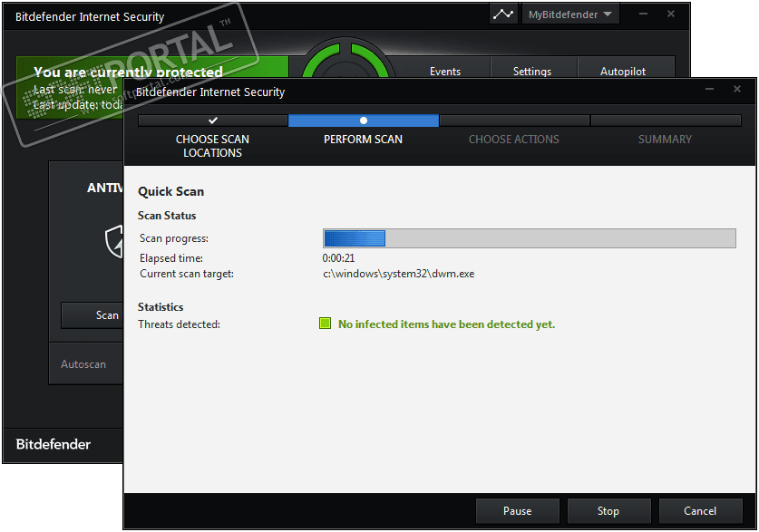Screen dimensions: 759x532
Task: Open the activity graph icon in main window
Action: point(503,14)
